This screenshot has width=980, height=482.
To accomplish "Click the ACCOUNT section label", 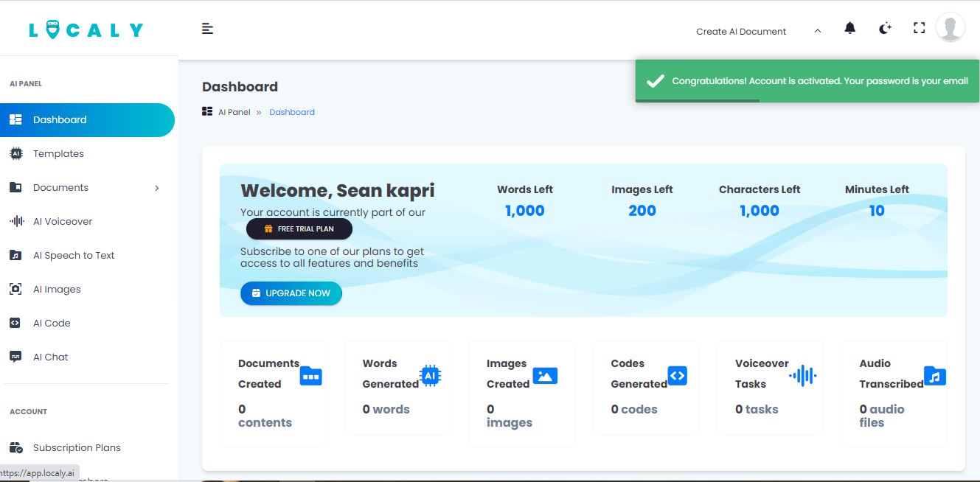I will click(x=28, y=412).
